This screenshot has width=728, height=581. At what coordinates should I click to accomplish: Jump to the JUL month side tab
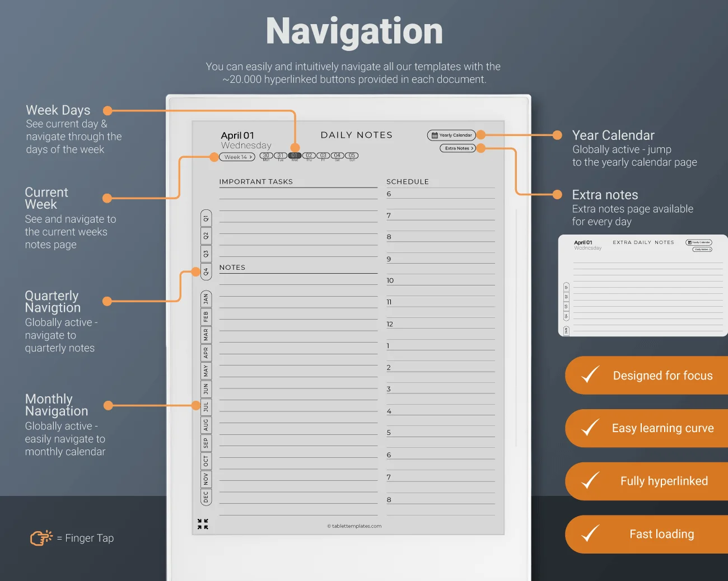click(206, 406)
